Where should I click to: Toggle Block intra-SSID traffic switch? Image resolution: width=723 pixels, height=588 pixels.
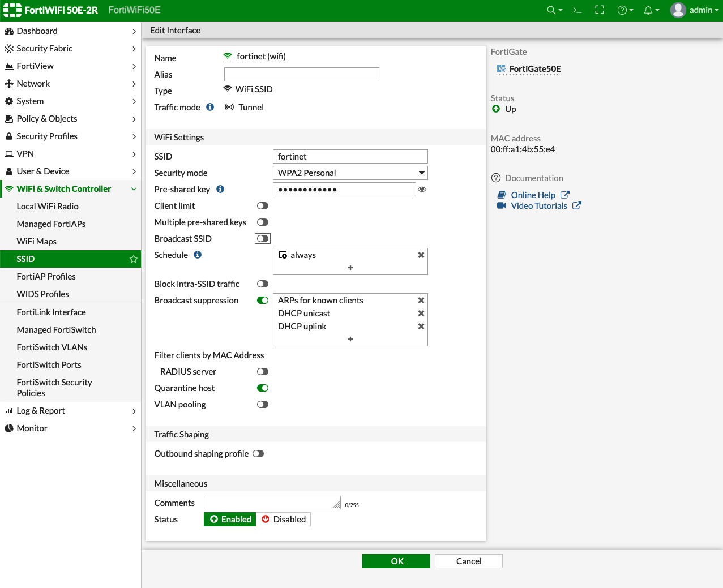tap(263, 284)
